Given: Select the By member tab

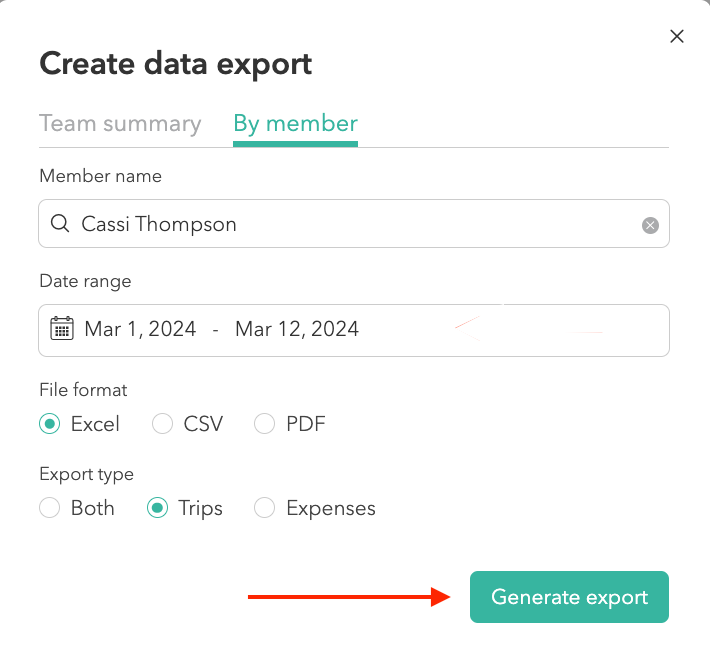Looking at the screenshot, I should (x=295, y=124).
